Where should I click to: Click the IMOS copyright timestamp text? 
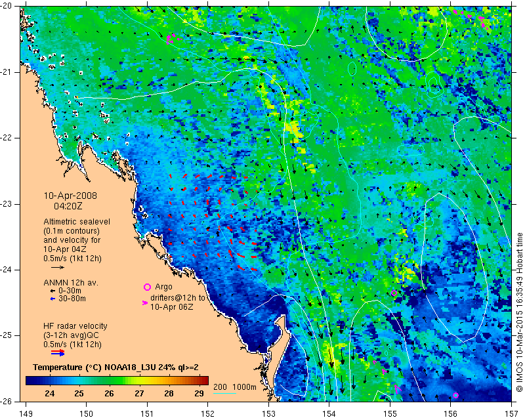tap(519, 312)
